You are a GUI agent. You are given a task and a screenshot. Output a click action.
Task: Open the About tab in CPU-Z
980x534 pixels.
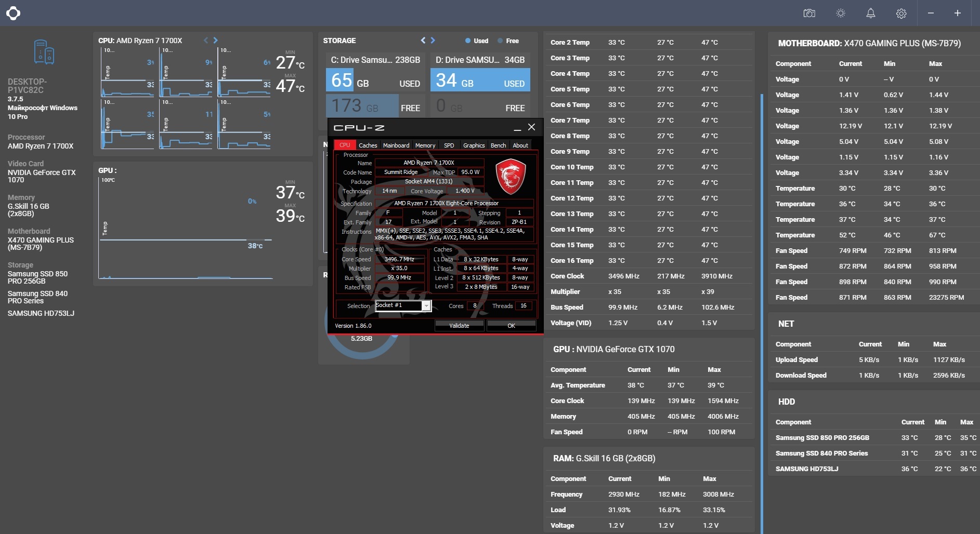click(x=520, y=145)
